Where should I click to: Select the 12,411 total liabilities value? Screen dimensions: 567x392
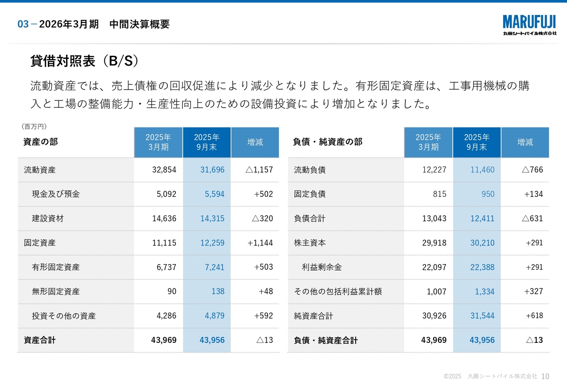click(482, 219)
